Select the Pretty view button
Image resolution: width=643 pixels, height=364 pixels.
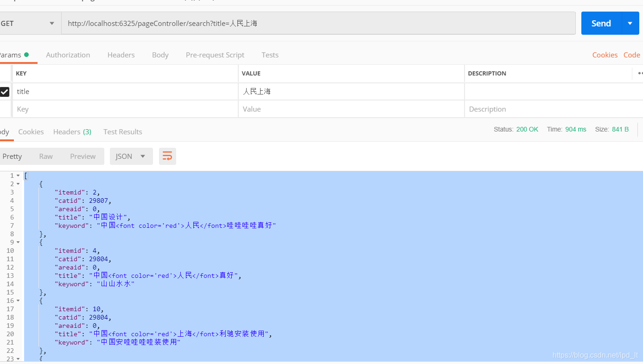pos(13,157)
